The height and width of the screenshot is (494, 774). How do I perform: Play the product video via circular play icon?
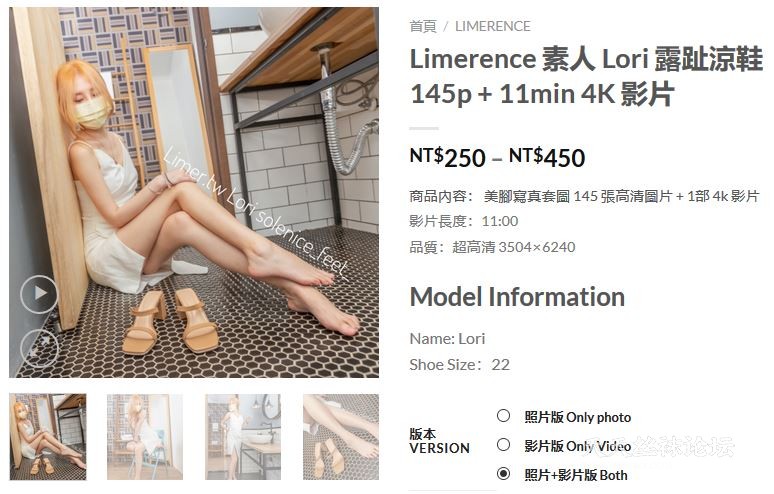pos(39,294)
